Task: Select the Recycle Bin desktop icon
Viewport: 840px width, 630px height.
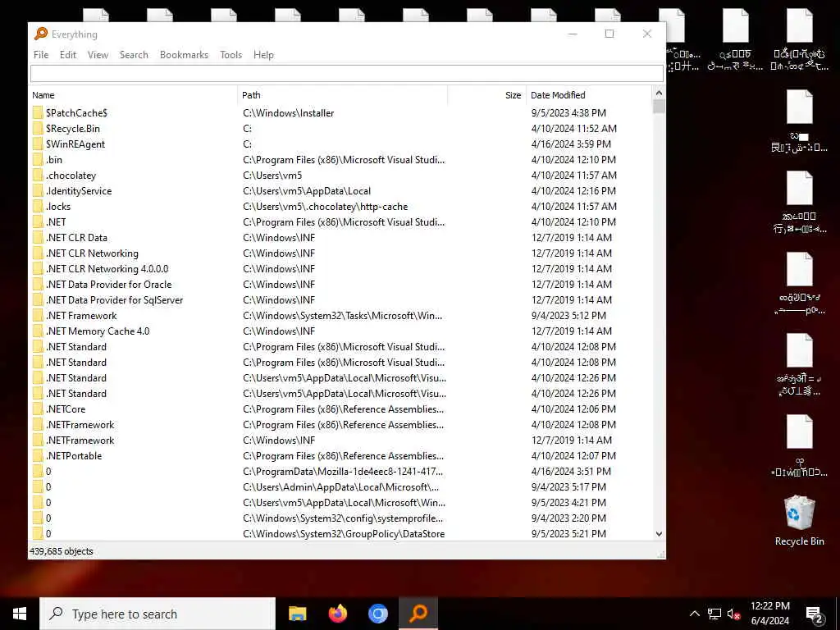Action: coord(799,520)
